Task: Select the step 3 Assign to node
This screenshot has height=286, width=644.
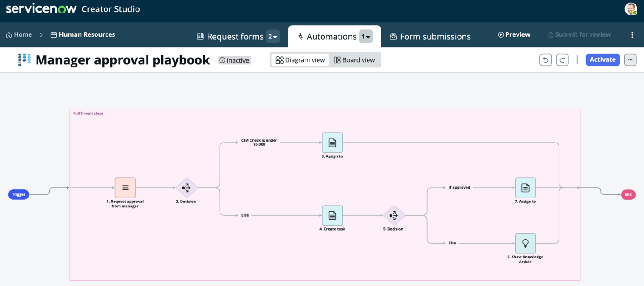Action: (332, 143)
